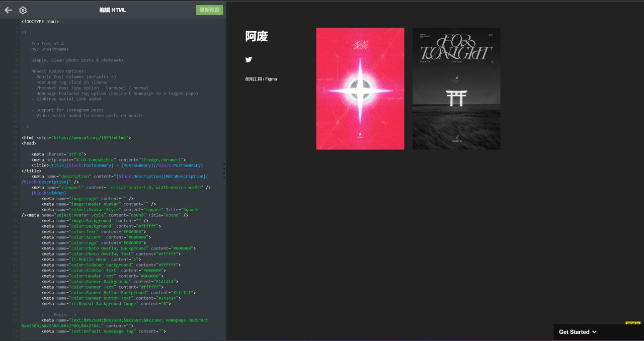644x341 pixels.
Task: Click the <head> tag line
Action: pos(29,143)
